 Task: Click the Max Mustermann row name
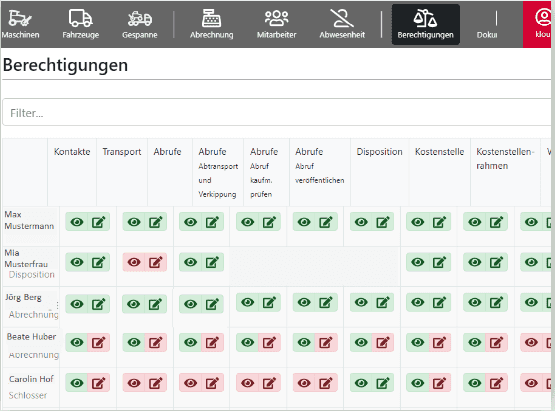(x=29, y=220)
